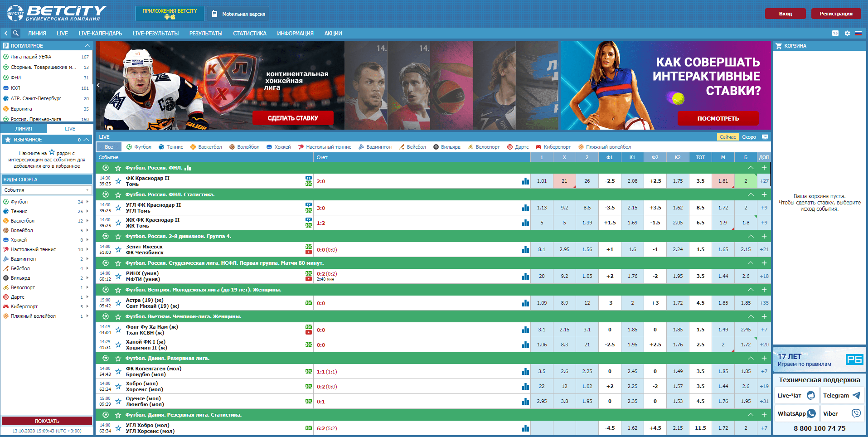The height and width of the screenshot is (437, 868).
Task: Filter by Киберспорт in sport row
Action: [x=553, y=147]
